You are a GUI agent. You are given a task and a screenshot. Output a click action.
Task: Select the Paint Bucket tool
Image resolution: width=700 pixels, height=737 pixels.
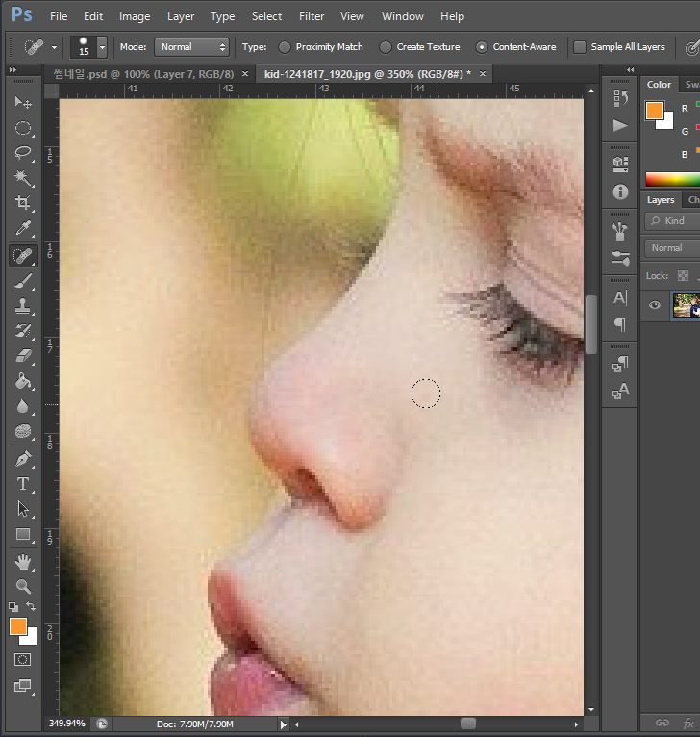22,381
